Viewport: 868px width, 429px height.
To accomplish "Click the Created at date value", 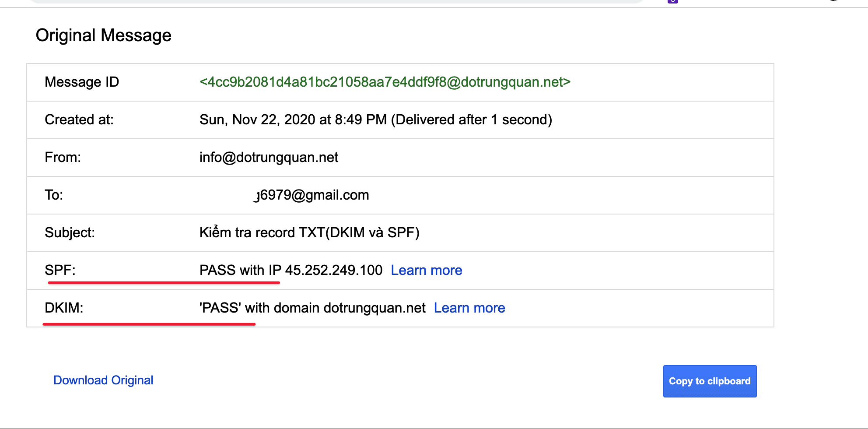I will (375, 120).
